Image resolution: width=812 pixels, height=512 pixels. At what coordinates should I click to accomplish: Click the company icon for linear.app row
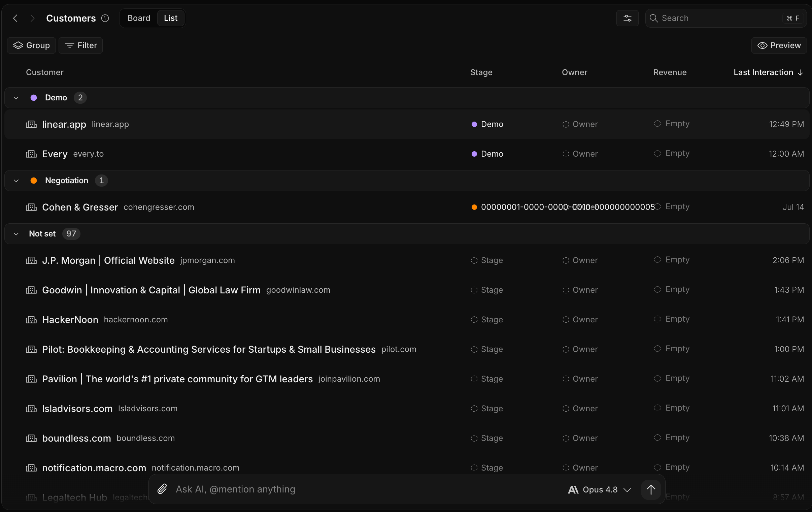pos(31,124)
